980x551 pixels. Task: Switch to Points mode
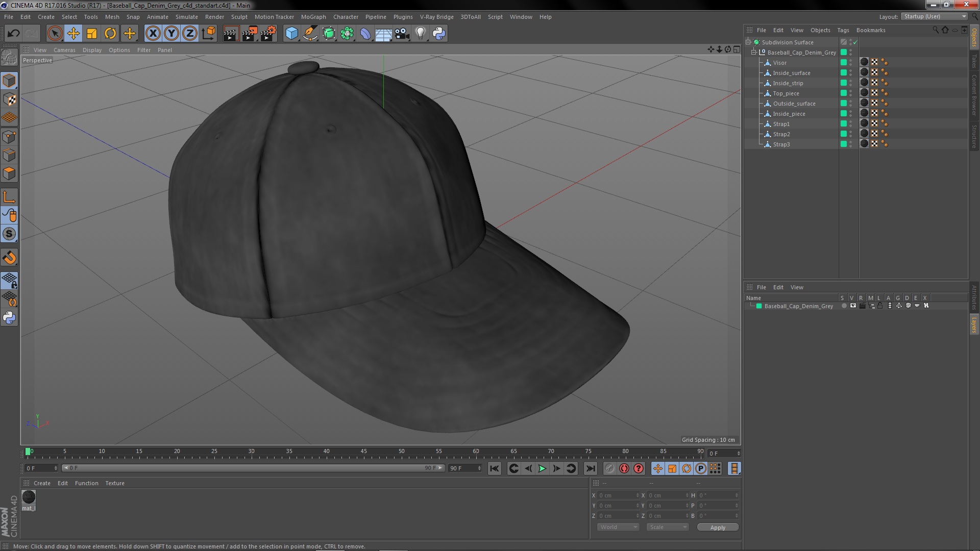[x=9, y=137]
